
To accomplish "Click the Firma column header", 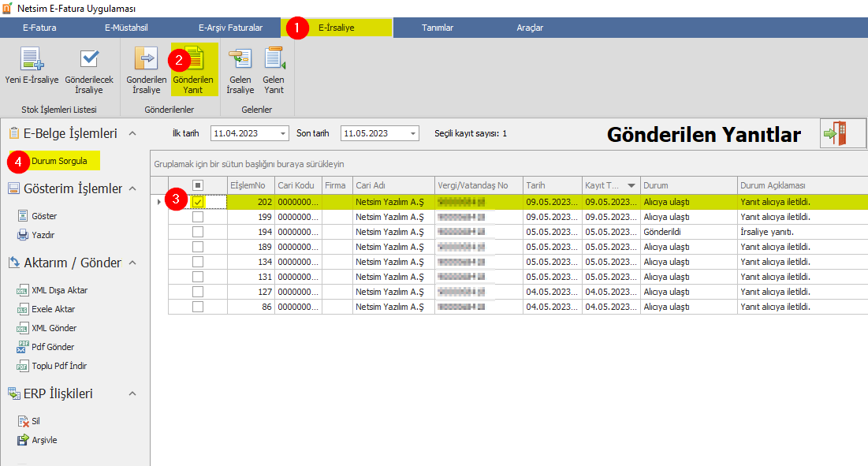I will [x=337, y=185].
